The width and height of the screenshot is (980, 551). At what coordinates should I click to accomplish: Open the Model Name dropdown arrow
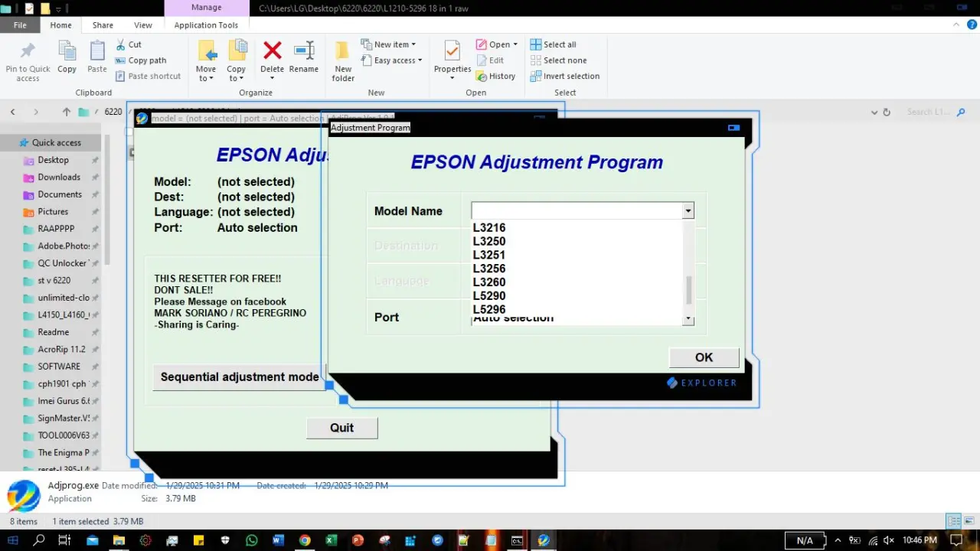(x=688, y=211)
